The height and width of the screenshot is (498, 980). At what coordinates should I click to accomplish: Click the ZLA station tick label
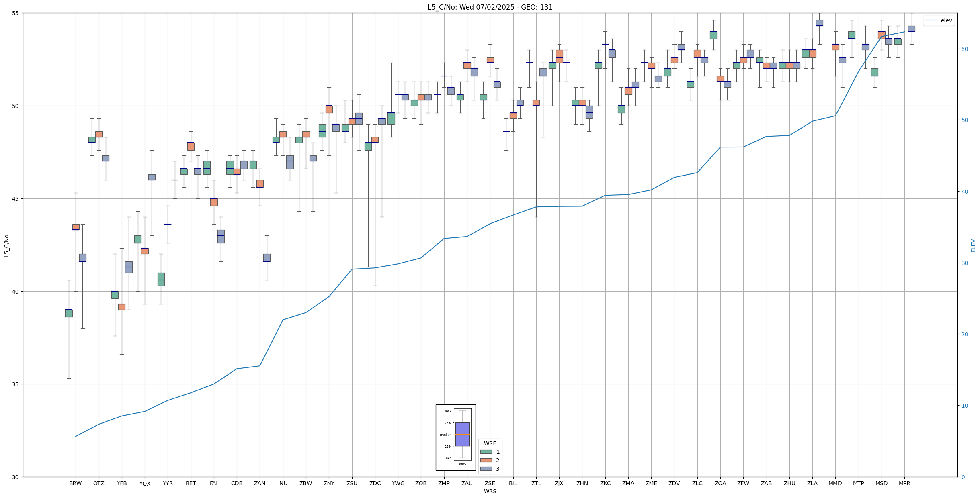pyautogui.click(x=812, y=483)
